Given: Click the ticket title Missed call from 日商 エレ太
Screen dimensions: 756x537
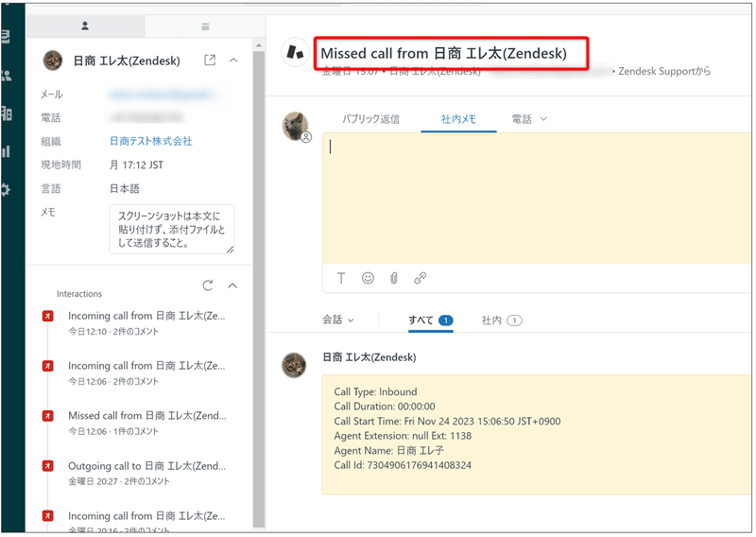Looking at the screenshot, I should pos(443,53).
